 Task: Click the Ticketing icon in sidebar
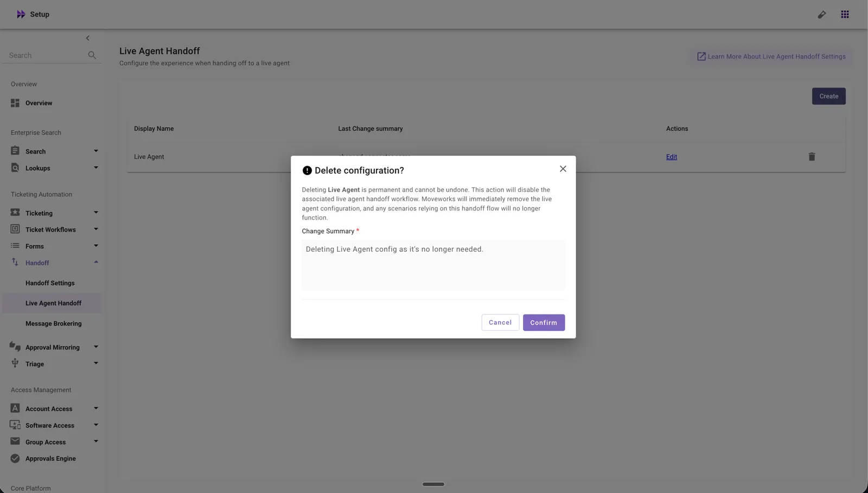click(x=15, y=213)
